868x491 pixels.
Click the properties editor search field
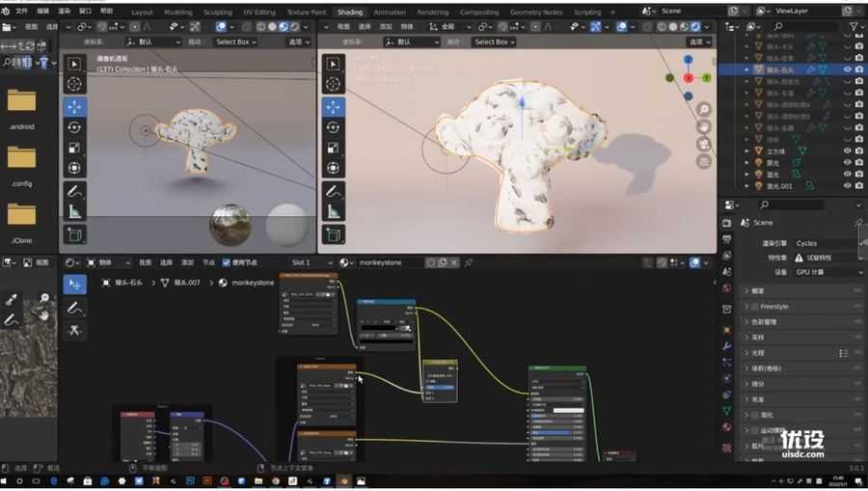pyautogui.click(x=792, y=205)
